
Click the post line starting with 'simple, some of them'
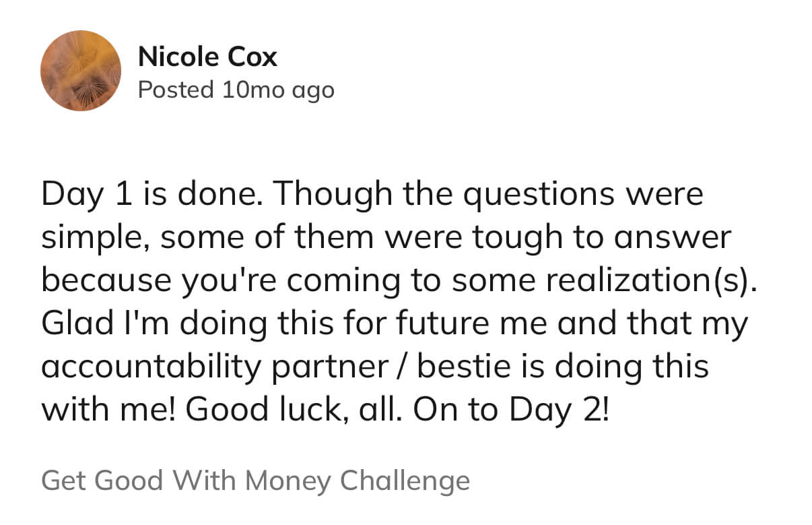(x=386, y=237)
